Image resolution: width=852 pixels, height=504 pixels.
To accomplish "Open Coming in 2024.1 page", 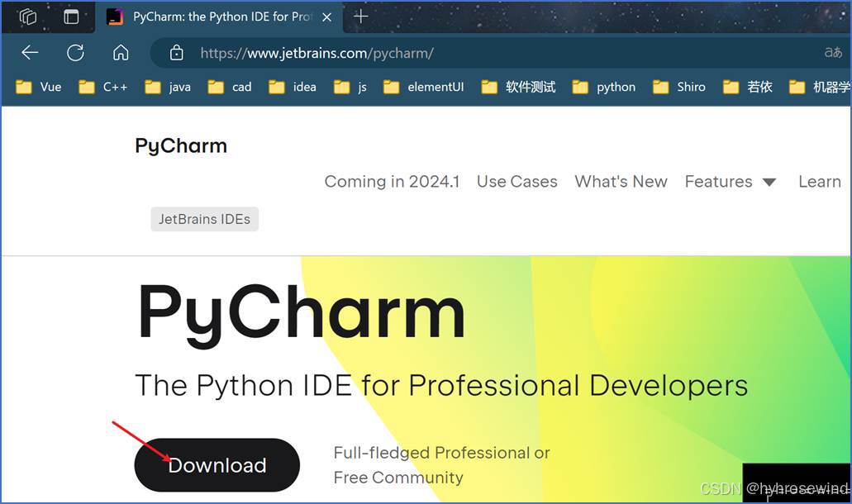I will (x=392, y=182).
